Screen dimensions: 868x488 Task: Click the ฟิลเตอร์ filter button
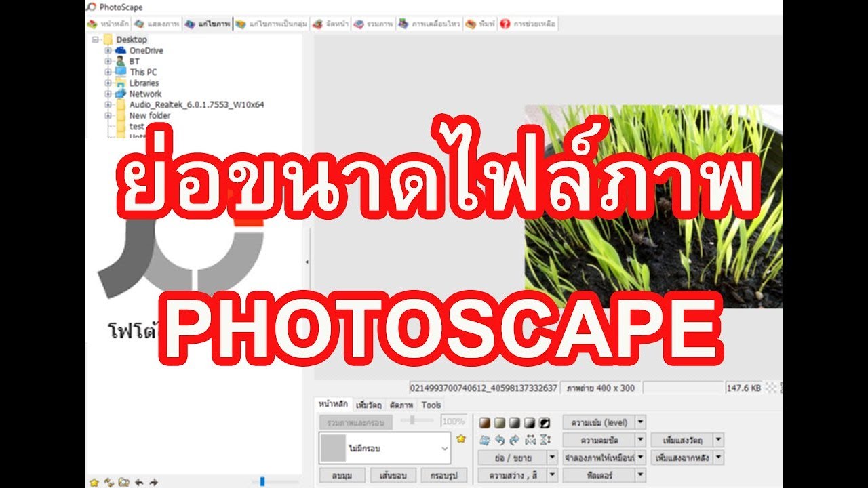(599, 475)
